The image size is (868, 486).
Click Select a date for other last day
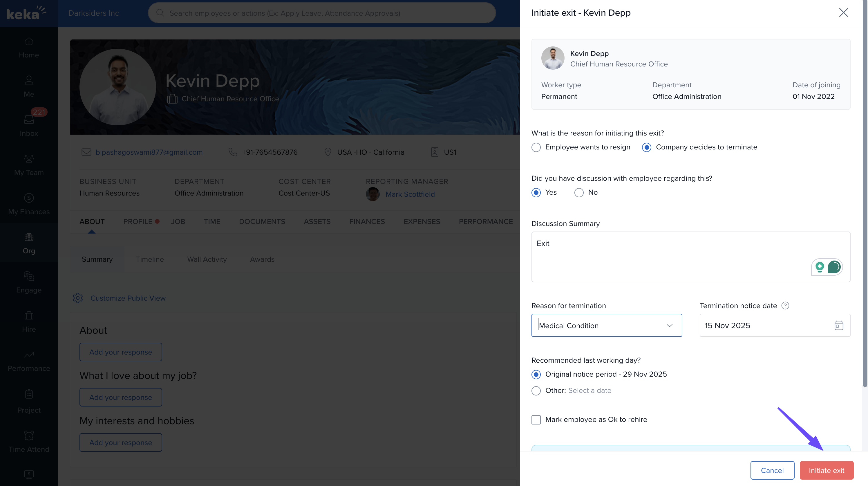click(x=590, y=390)
